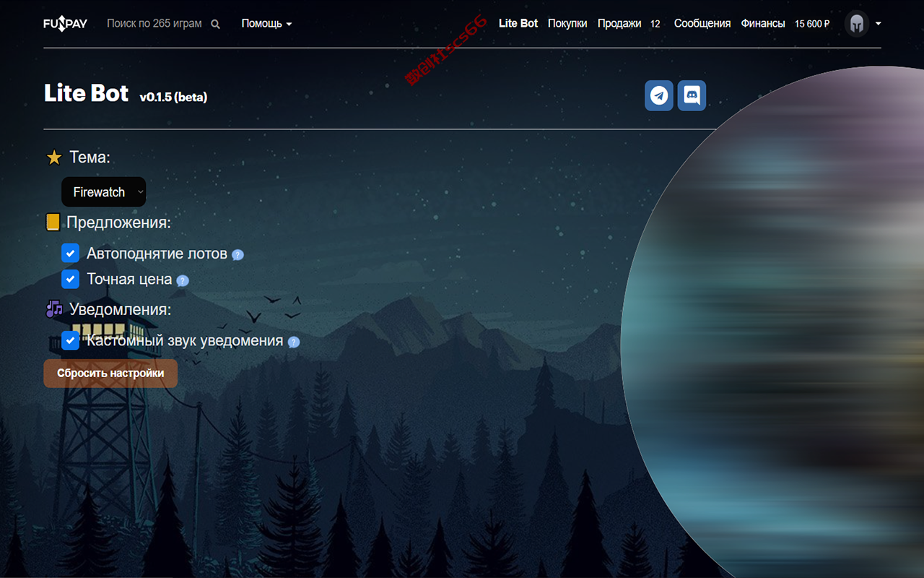Screen dimensions: 924x578
Task: Show help tooltip for Кастомный звук уведомления
Action: tap(294, 342)
